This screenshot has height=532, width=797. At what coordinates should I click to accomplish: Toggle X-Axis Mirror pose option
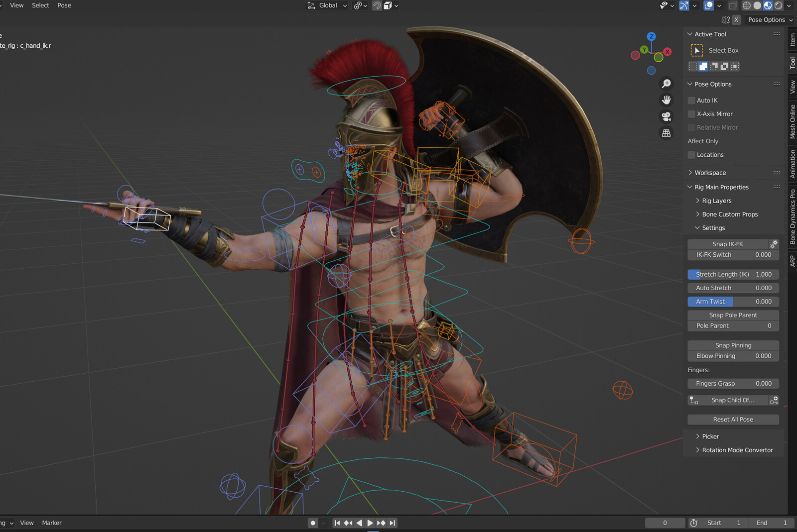tap(691, 114)
